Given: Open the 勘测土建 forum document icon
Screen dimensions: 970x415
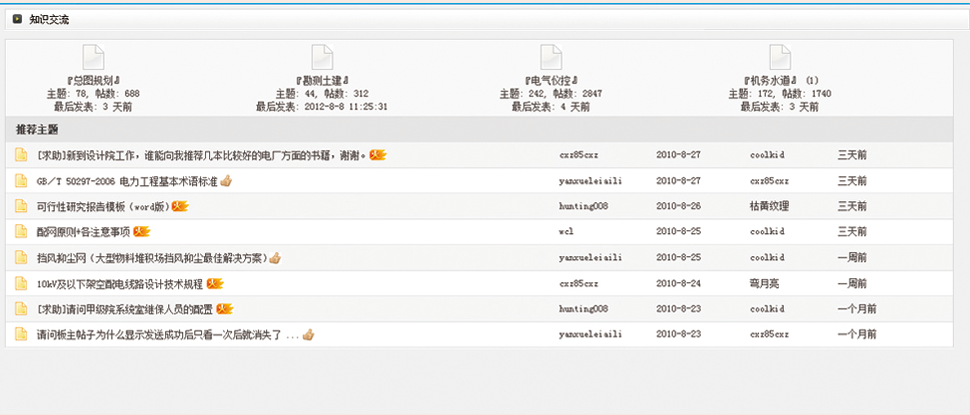Looking at the screenshot, I should pyautogui.click(x=322, y=57).
